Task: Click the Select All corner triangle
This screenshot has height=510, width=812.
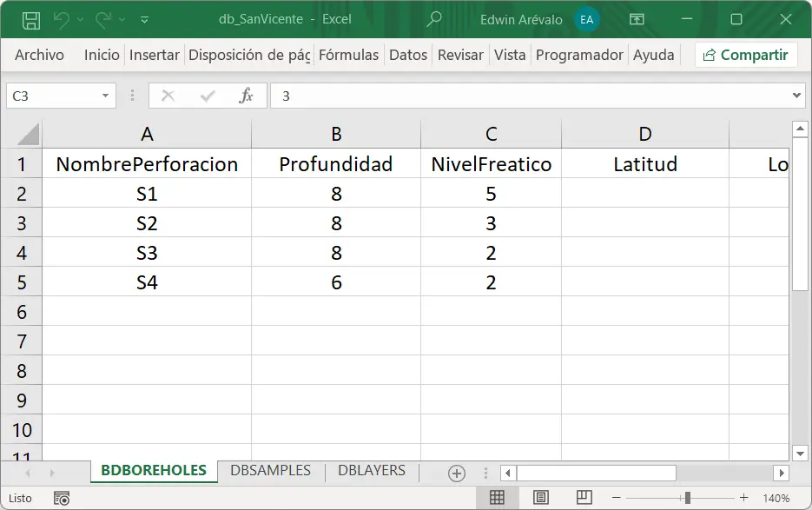Action: [28, 135]
